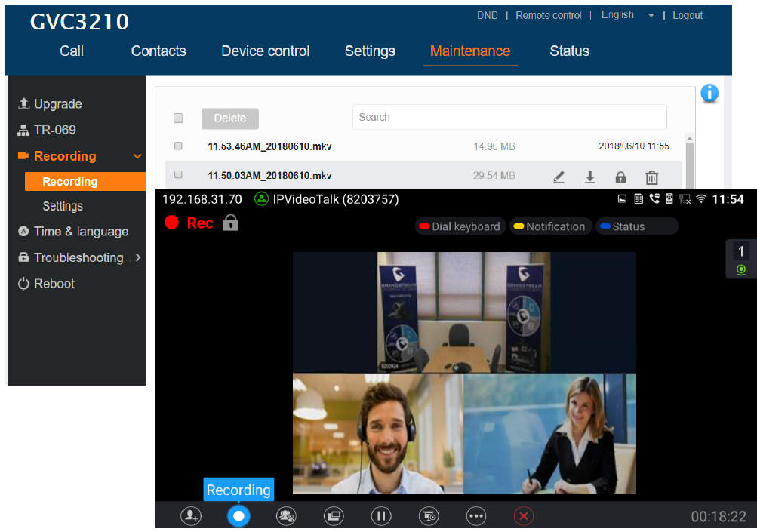Click the add participant icon in call toolbar
Image resolution: width=757 pixels, height=532 pixels.
click(191, 516)
